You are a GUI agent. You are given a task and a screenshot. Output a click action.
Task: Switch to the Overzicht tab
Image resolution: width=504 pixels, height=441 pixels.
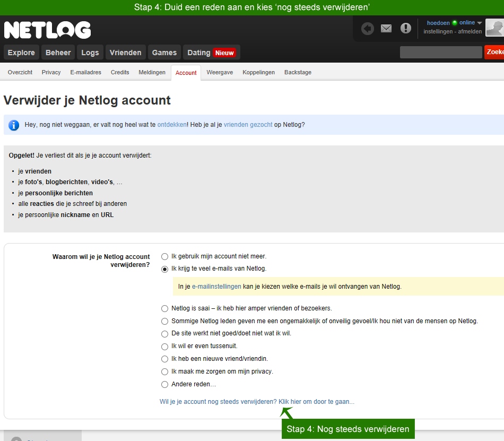pos(20,72)
